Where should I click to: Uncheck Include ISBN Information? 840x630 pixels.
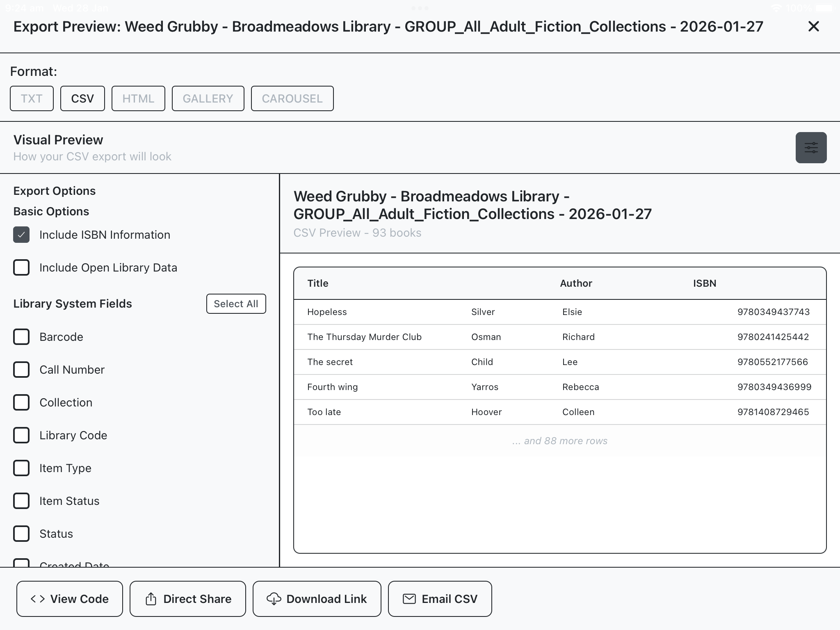[21, 235]
